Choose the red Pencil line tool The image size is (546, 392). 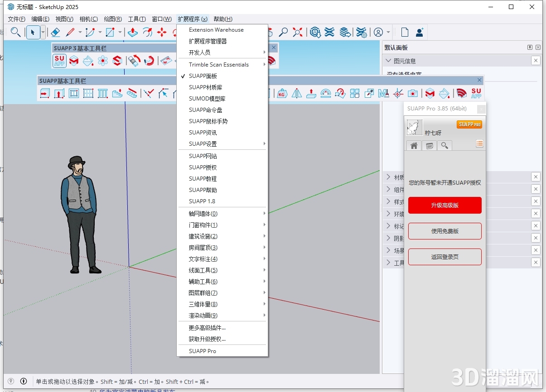tap(70, 32)
